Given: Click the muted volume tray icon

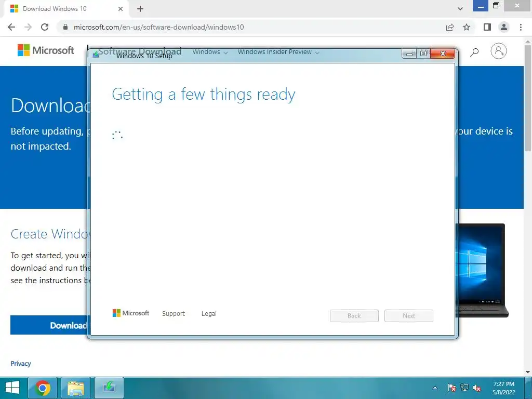Looking at the screenshot, I should pos(477,388).
